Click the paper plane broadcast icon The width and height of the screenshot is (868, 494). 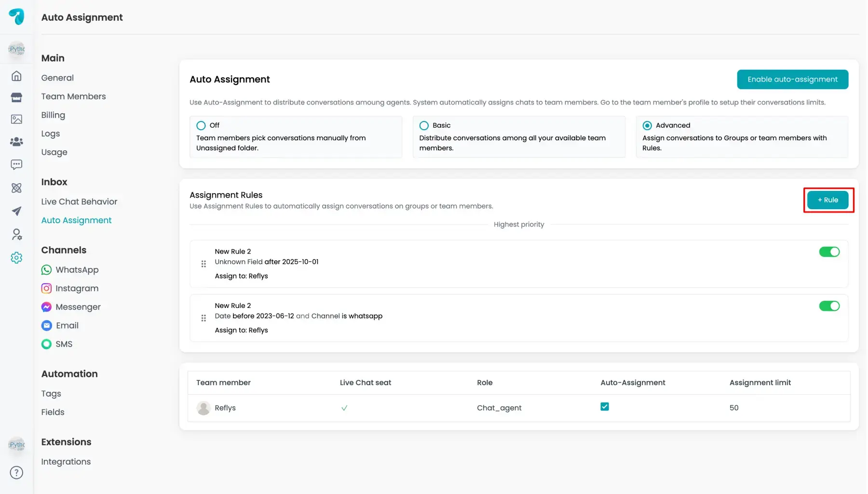16,211
